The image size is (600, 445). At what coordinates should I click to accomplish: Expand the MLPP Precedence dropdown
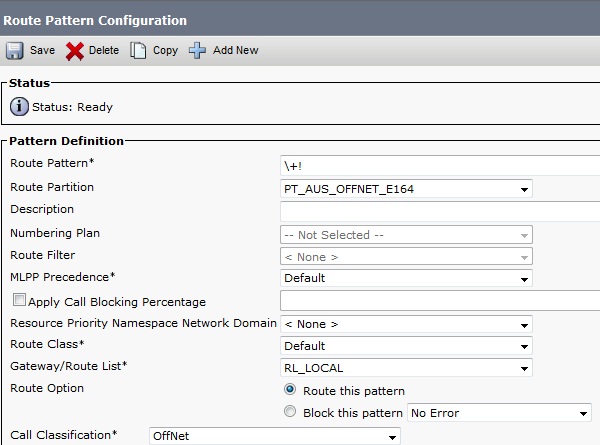(x=406, y=278)
